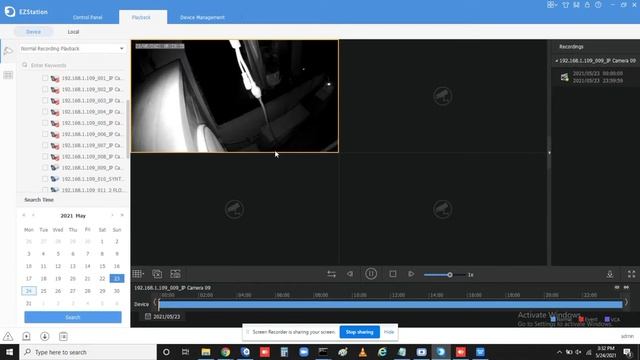The width and height of the screenshot is (640, 360).
Task: Check the 192.168.1.109_004 camera box
Action: pos(45,112)
